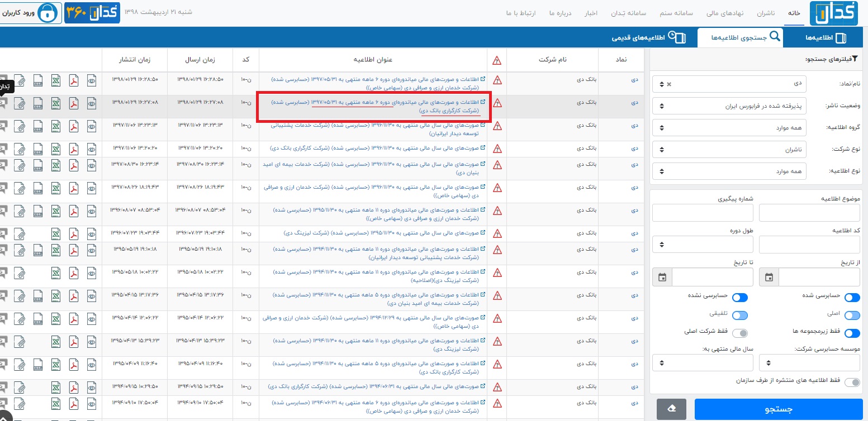Click the eraser clear-filters button
Image resolution: width=868 pixels, height=421 pixels.
[x=671, y=409]
